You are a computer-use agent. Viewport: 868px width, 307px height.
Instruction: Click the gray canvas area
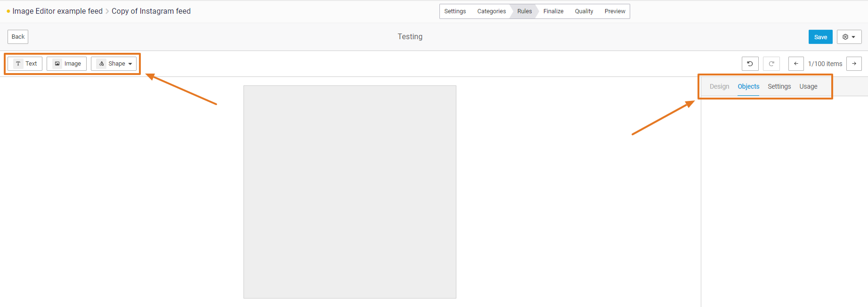click(349, 192)
